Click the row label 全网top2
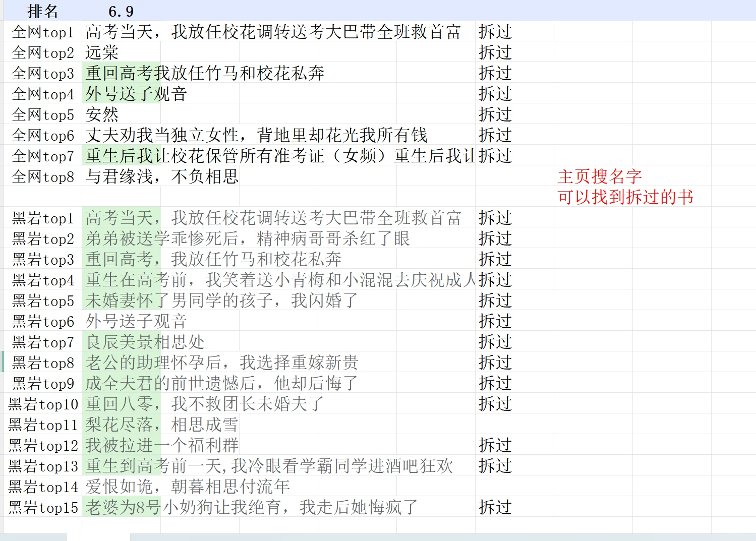The width and height of the screenshot is (756, 541). (42, 52)
